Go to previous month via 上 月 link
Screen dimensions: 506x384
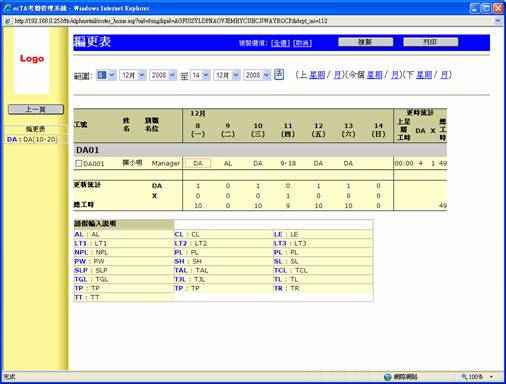click(x=337, y=75)
